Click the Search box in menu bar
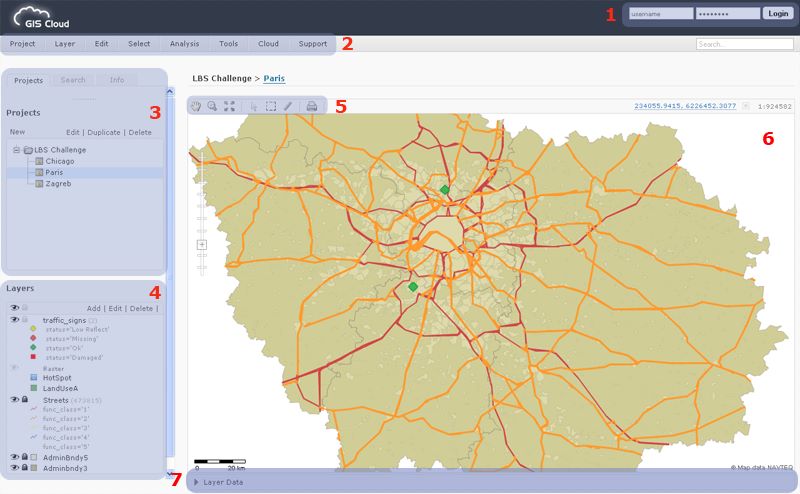800x494 pixels. (x=744, y=44)
